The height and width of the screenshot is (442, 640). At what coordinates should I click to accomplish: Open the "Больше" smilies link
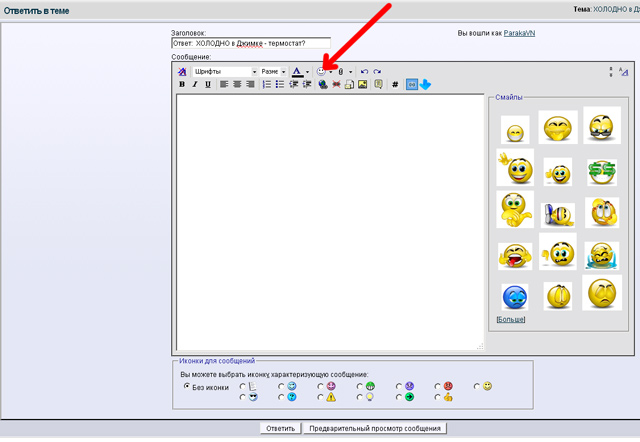point(511,319)
